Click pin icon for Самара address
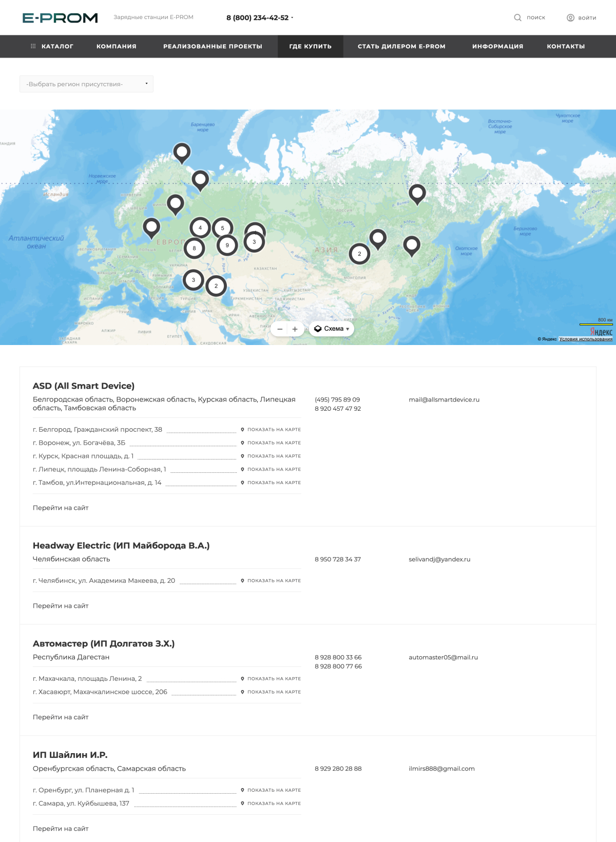Screen dimensions: 616x842 coord(242,804)
